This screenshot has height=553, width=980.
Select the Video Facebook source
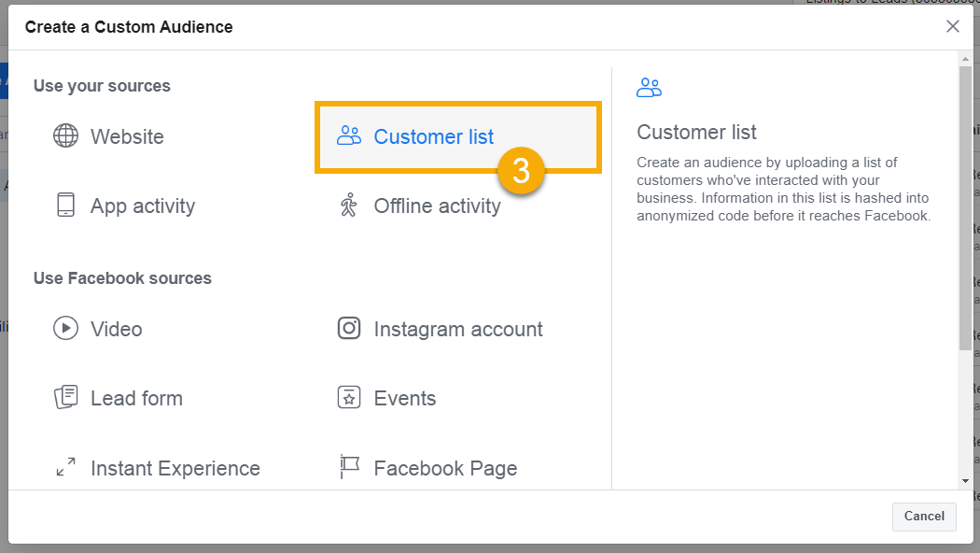[117, 329]
